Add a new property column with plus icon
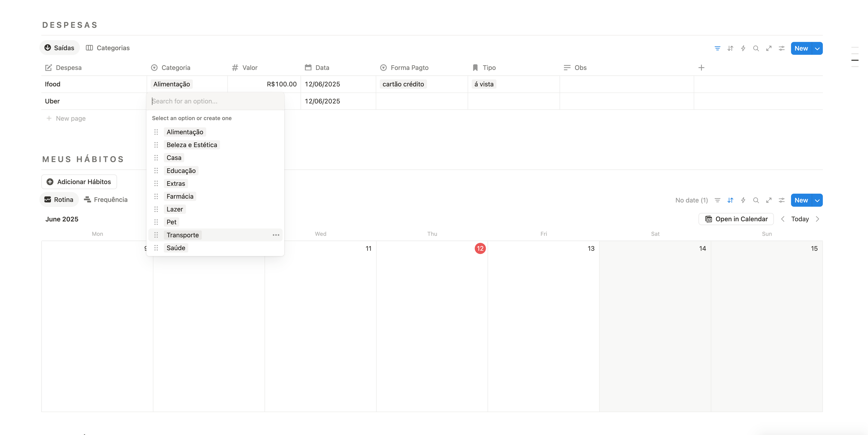The image size is (868, 435). [701, 68]
